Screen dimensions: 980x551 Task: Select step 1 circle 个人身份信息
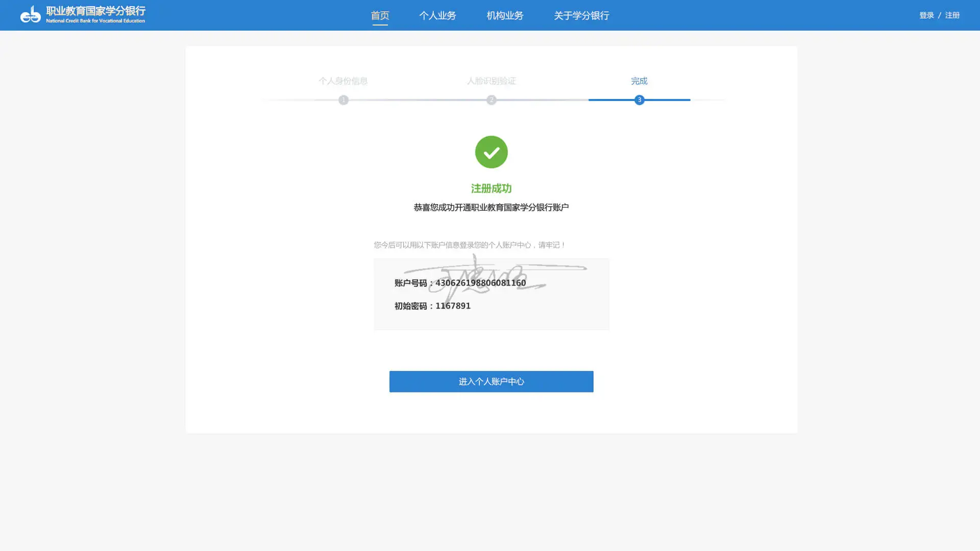pyautogui.click(x=344, y=100)
